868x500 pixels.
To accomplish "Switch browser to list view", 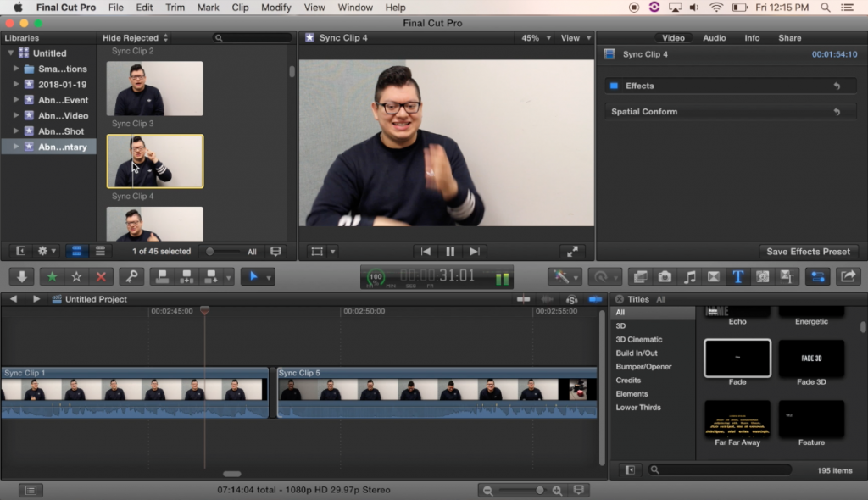I will [100, 252].
